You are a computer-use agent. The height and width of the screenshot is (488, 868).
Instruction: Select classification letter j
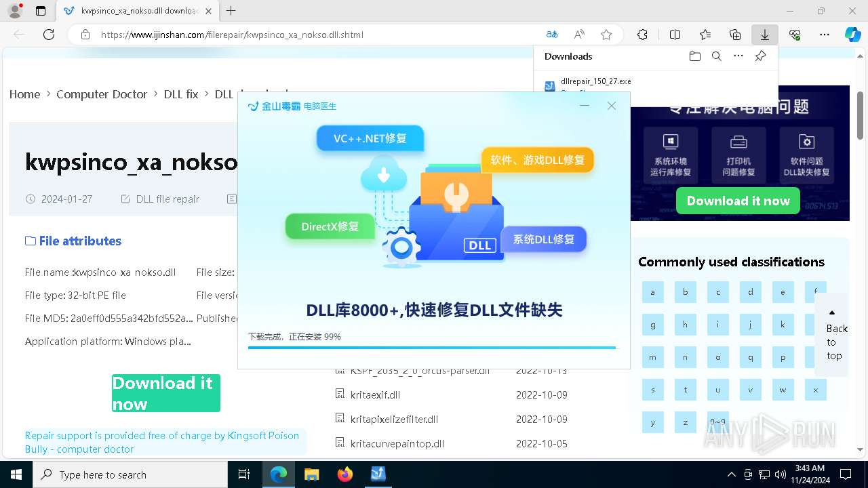click(751, 325)
